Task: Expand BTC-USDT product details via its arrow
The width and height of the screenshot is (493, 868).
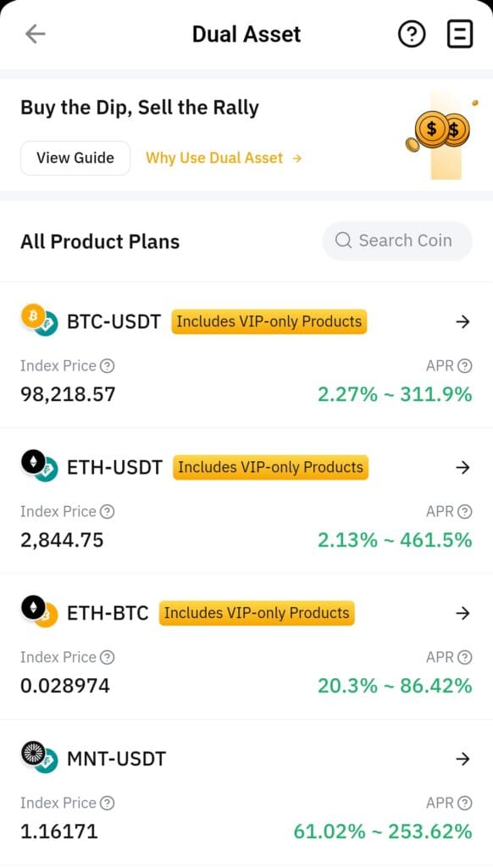Action: pyautogui.click(x=463, y=322)
